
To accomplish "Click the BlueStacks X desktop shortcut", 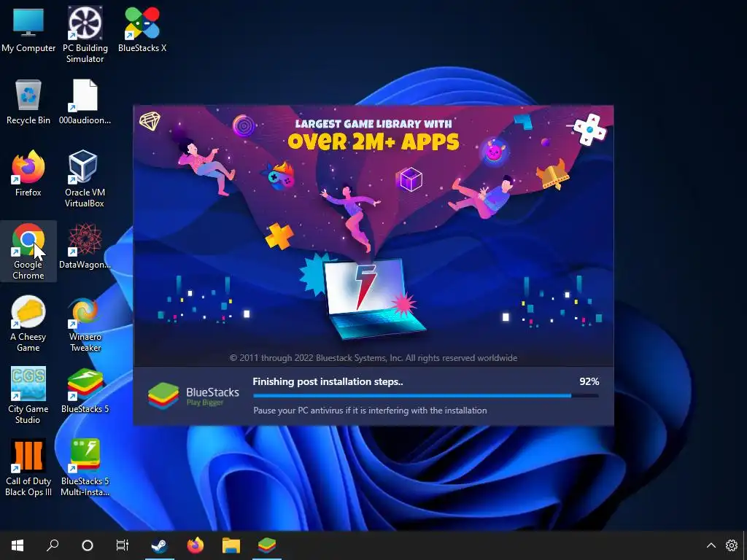I will [142, 30].
